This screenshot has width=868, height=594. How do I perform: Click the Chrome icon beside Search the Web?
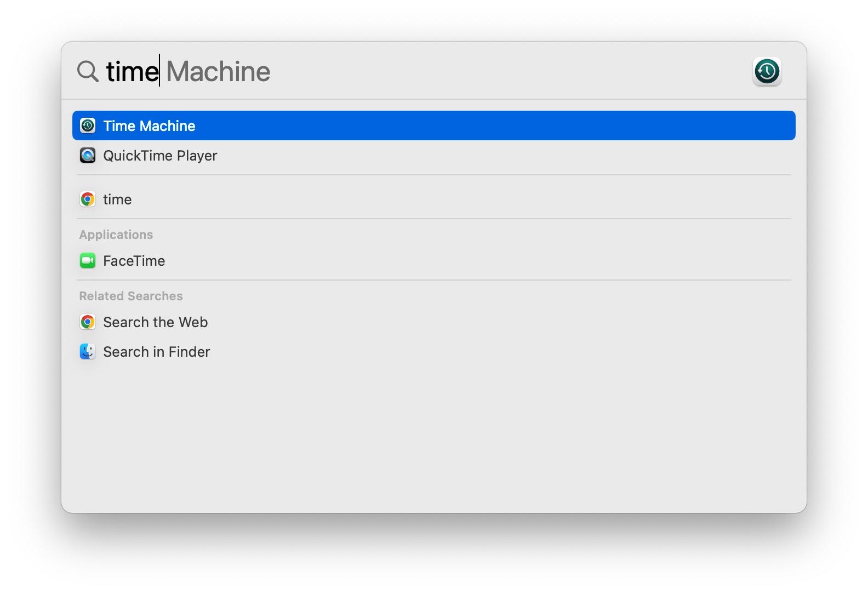click(88, 322)
